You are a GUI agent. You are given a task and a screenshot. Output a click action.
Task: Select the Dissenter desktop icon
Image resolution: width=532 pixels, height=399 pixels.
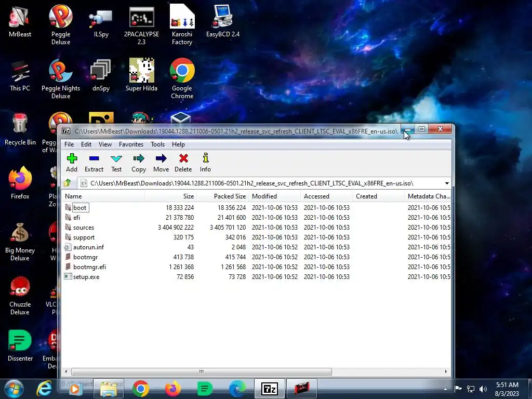click(20, 345)
